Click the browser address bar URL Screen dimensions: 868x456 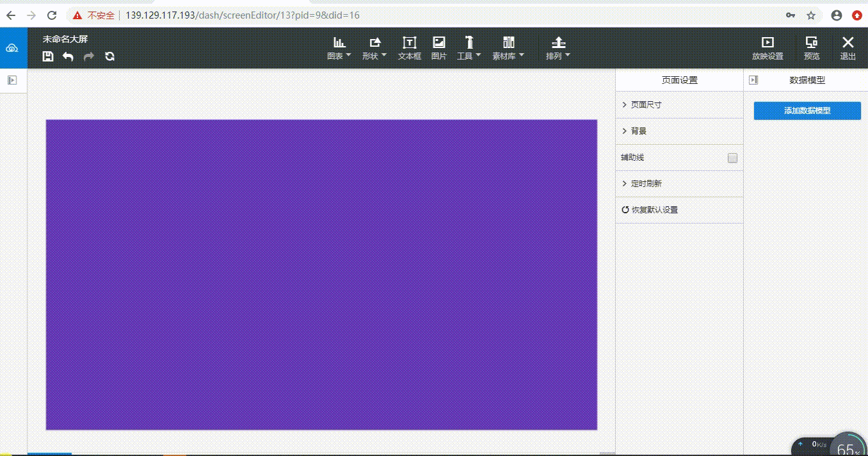243,15
